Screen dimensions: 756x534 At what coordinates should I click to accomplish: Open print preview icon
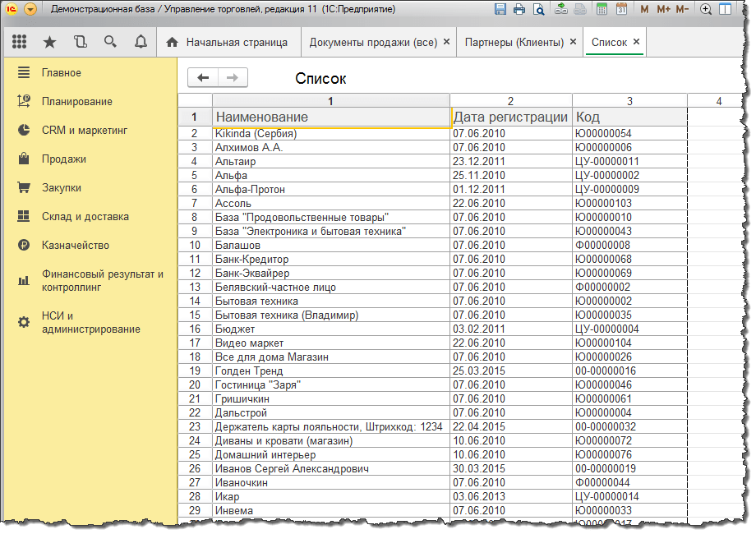[538, 9]
